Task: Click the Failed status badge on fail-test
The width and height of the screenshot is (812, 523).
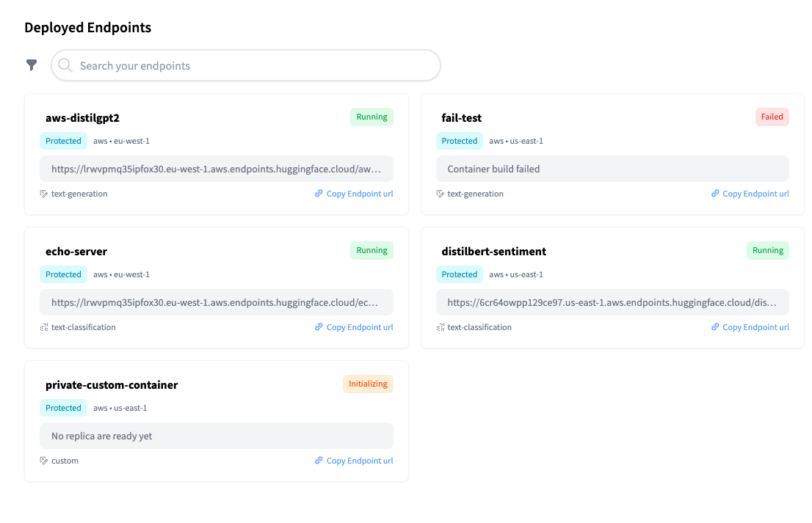Action: point(772,116)
